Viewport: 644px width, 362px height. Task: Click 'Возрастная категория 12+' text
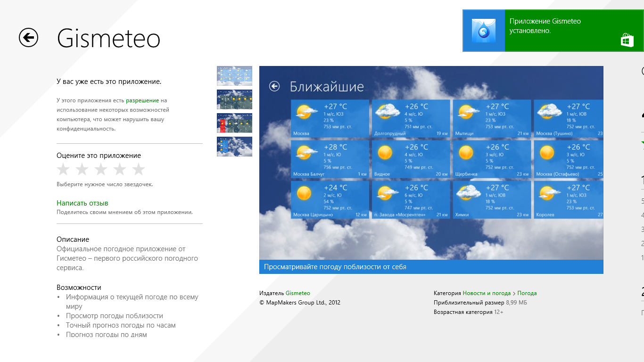tap(469, 312)
